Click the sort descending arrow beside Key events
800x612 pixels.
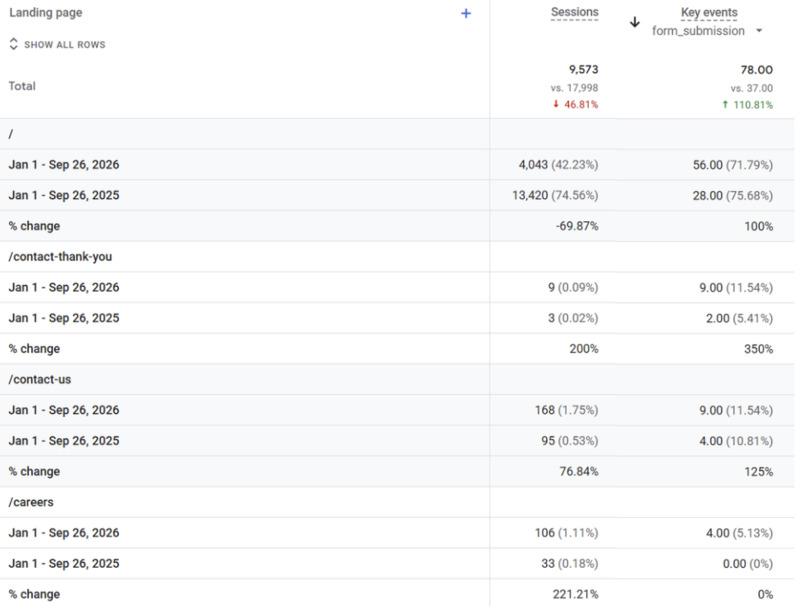tap(635, 22)
